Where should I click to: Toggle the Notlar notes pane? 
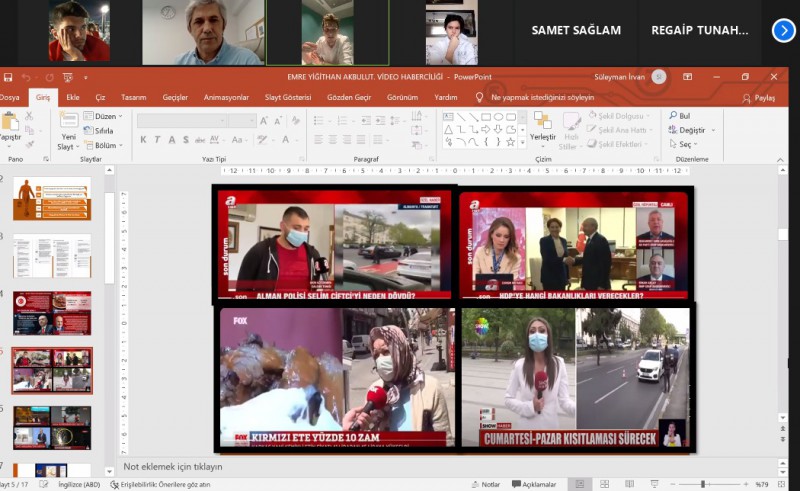pos(484,484)
